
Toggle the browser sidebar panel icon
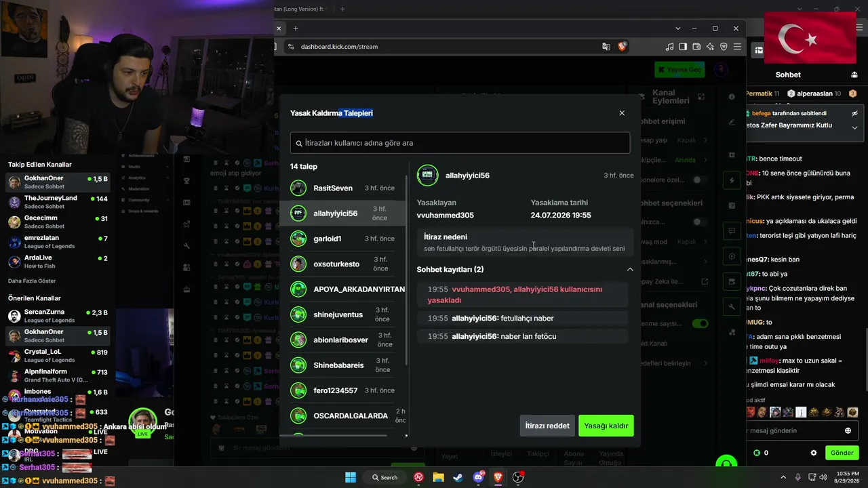pyautogui.click(x=684, y=47)
